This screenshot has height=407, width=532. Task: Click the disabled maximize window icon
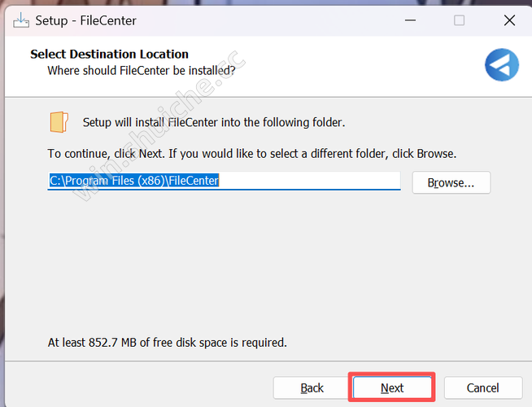click(459, 20)
